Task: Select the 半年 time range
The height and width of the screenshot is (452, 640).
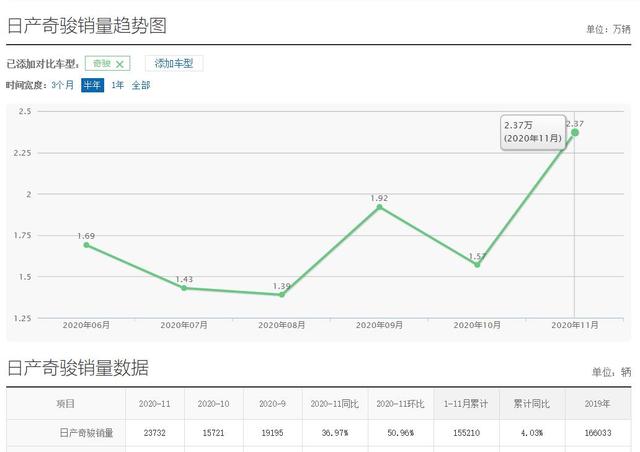Action: (x=92, y=85)
